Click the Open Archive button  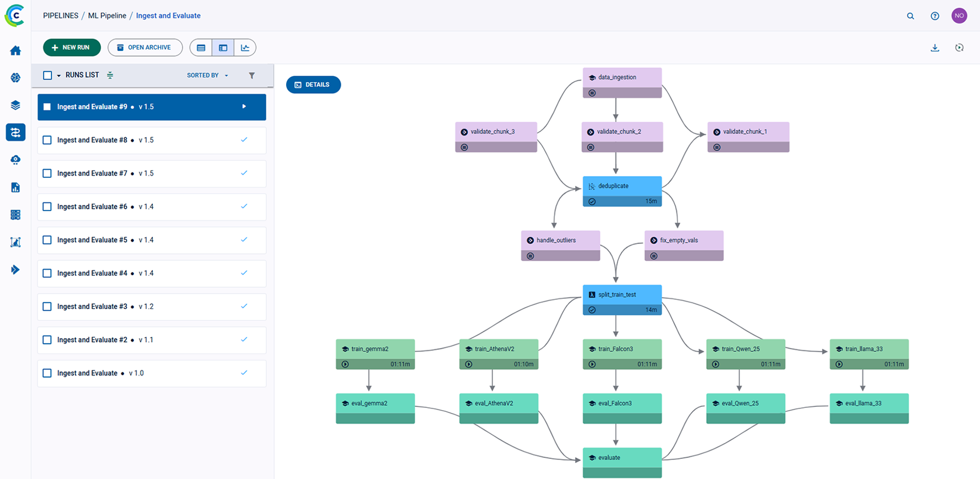pos(145,48)
